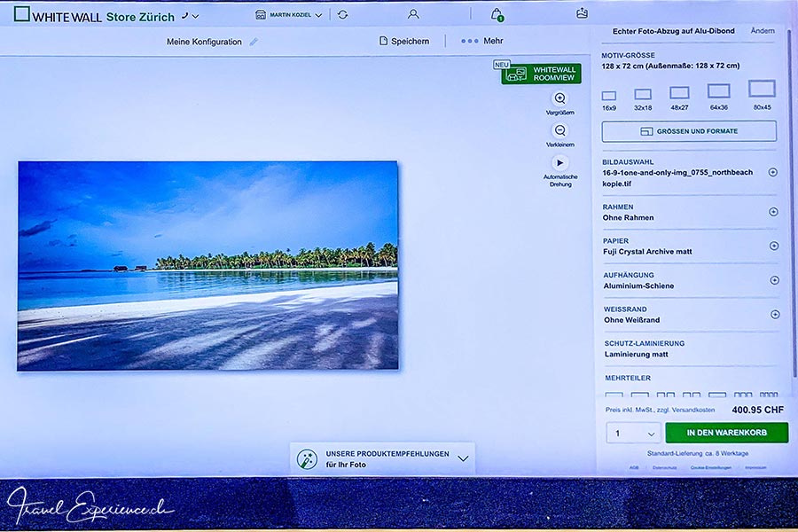Open the Mehr menu
This screenshot has height=532, width=798.
tap(481, 41)
